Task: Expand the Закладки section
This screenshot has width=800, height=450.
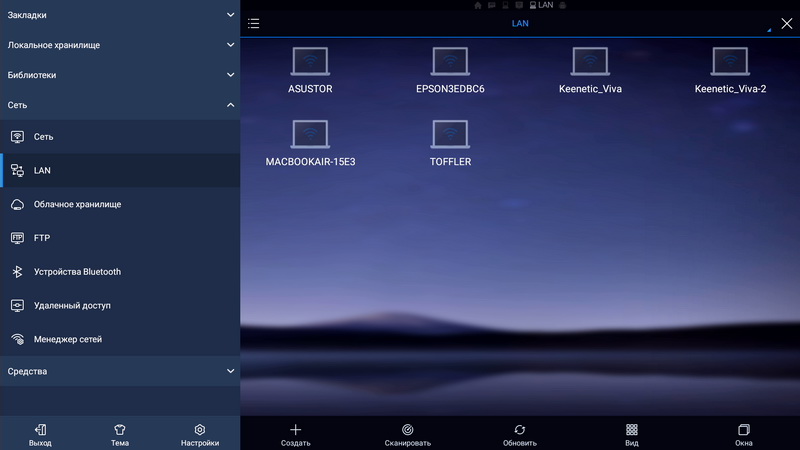Action: (x=120, y=15)
